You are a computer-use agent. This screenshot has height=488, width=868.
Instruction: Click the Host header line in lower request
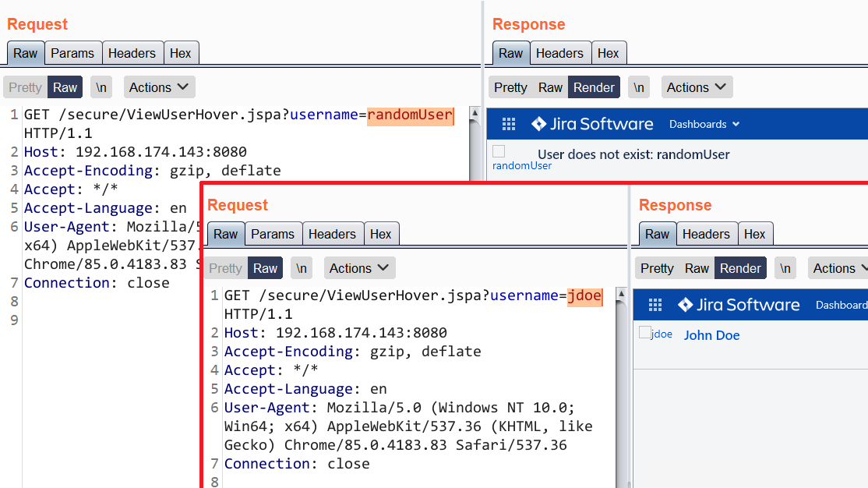[336, 333]
